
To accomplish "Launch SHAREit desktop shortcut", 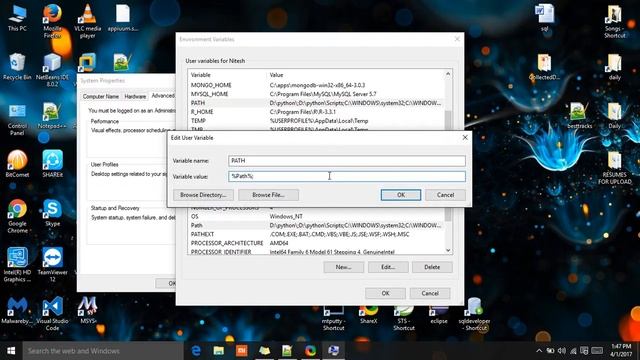I will pos(52,164).
